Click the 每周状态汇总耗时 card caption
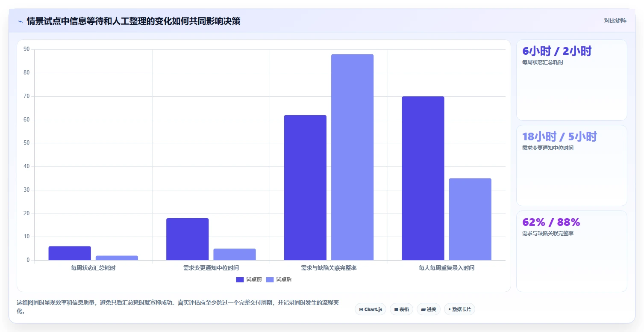The image size is (644, 332). tap(543, 62)
